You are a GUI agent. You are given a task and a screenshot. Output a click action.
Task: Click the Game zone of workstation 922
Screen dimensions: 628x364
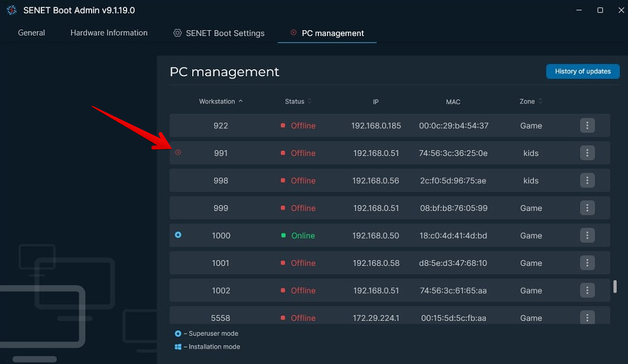click(x=531, y=126)
